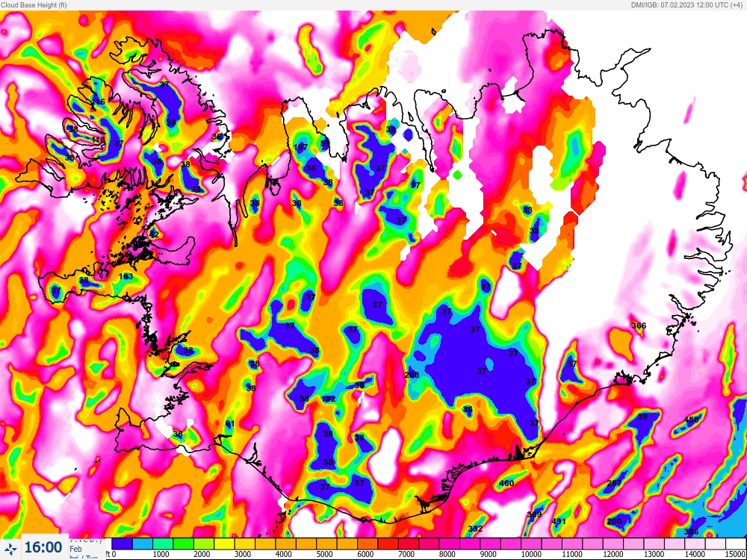Click the 386 value on the map

[691, 532]
